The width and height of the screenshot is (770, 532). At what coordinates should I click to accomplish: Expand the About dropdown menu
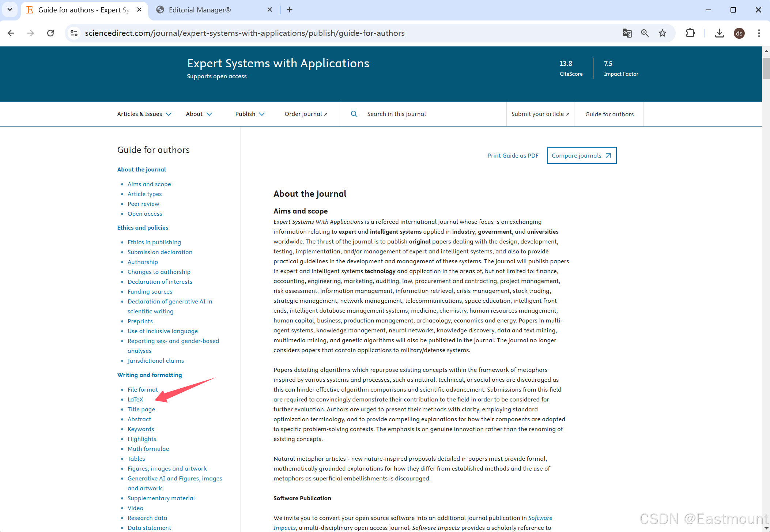(x=199, y=114)
